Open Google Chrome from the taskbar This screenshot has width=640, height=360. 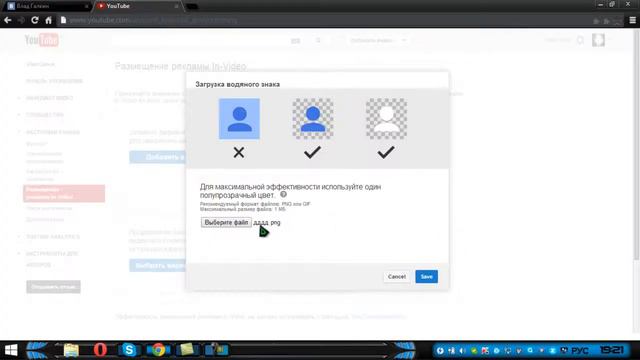(158, 350)
